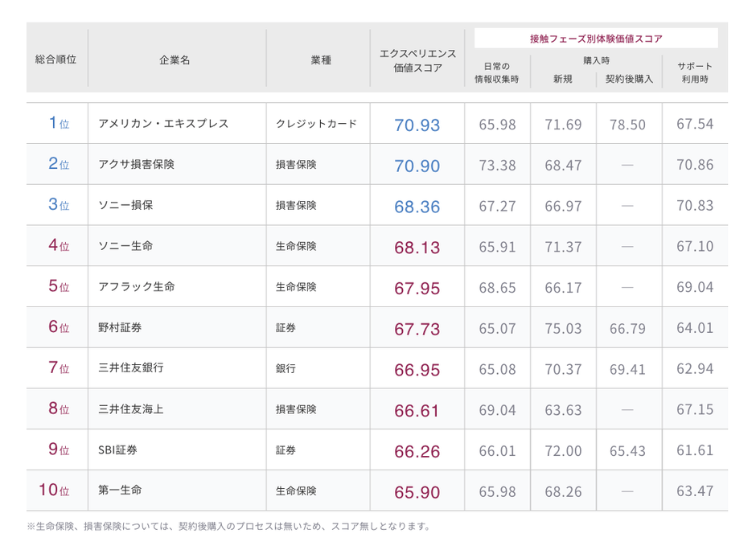Select the 野村証券 company name
Viewport: 756px width, 554px height.
120,327
